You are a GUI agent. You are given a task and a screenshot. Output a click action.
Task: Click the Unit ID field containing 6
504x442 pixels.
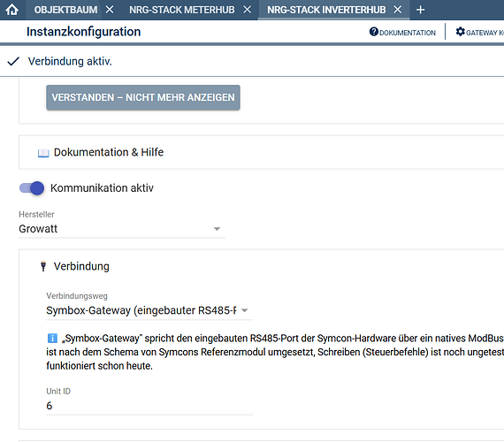tap(149, 406)
